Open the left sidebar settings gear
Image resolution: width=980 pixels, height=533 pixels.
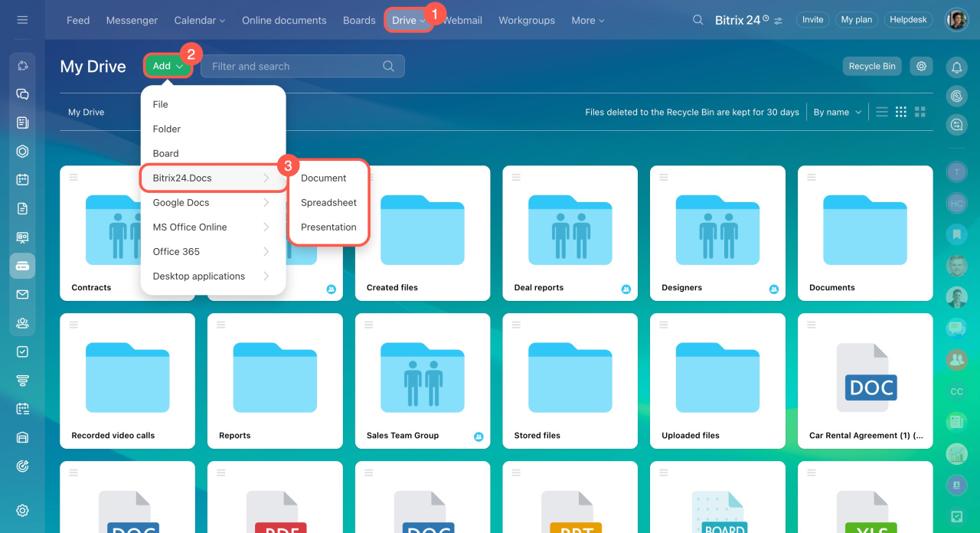coord(22,510)
